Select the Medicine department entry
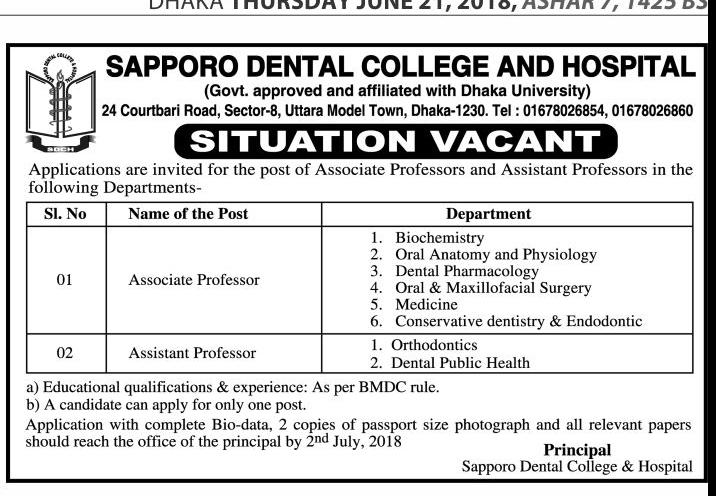 (x=426, y=304)
